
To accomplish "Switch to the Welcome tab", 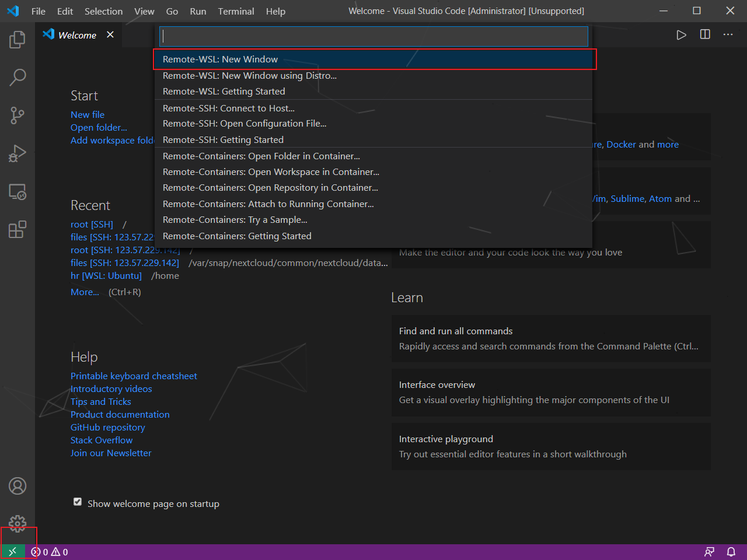I will [76, 35].
